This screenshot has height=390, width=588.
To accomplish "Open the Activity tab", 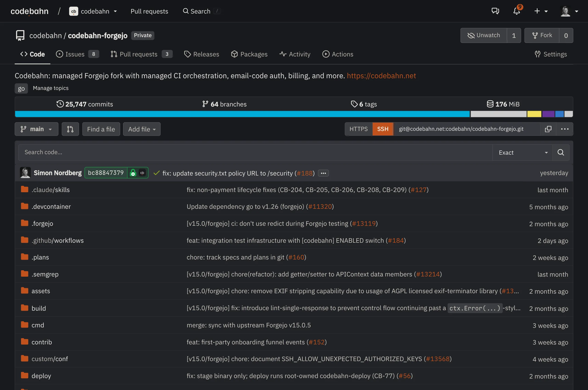I will coord(295,54).
